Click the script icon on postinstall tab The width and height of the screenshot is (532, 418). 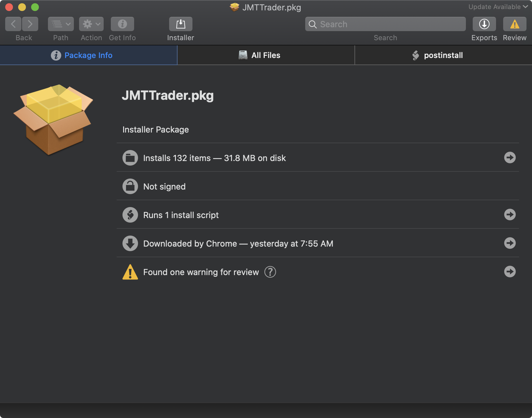pos(416,55)
